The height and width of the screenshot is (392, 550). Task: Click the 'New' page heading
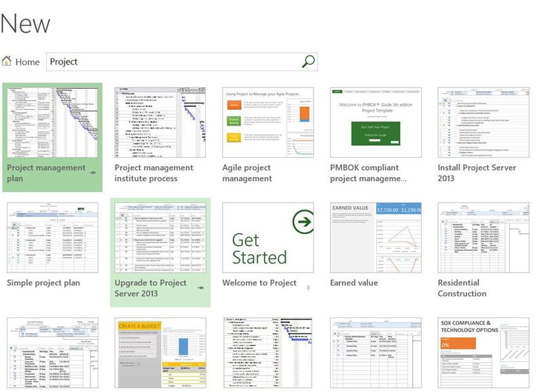[25, 24]
